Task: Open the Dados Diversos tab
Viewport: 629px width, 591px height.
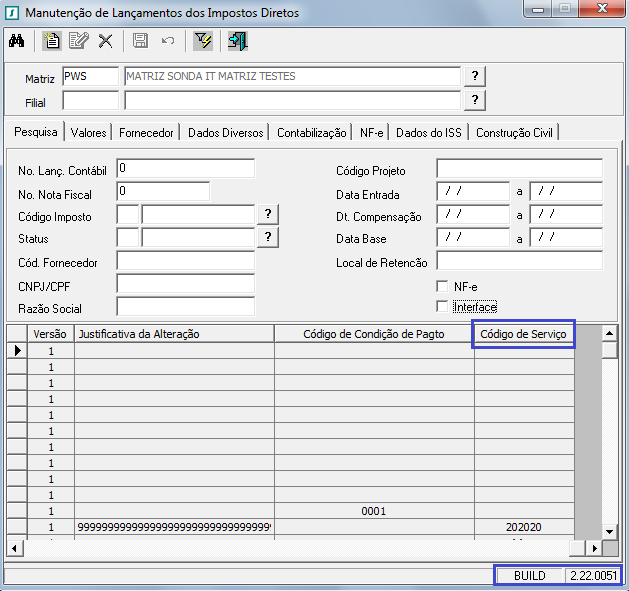Action: (225, 133)
